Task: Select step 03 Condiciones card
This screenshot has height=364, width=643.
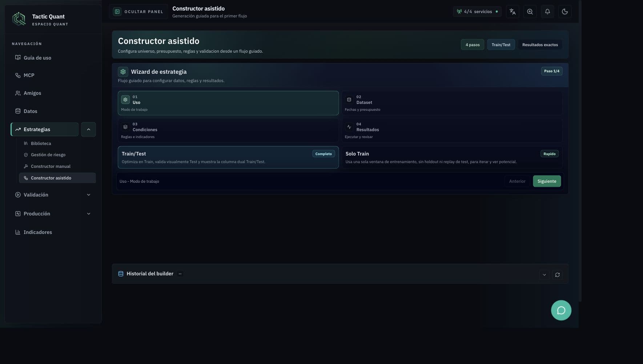Action: [x=228, y=130]
